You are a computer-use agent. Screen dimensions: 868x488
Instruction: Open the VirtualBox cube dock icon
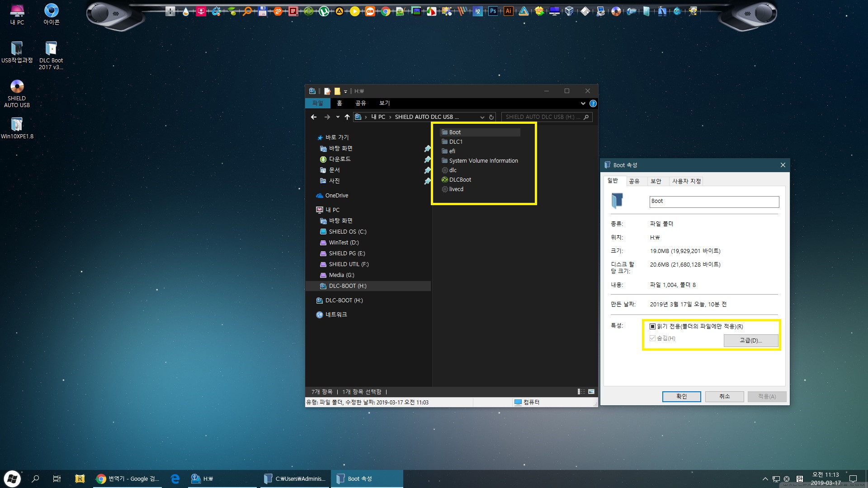570,11
